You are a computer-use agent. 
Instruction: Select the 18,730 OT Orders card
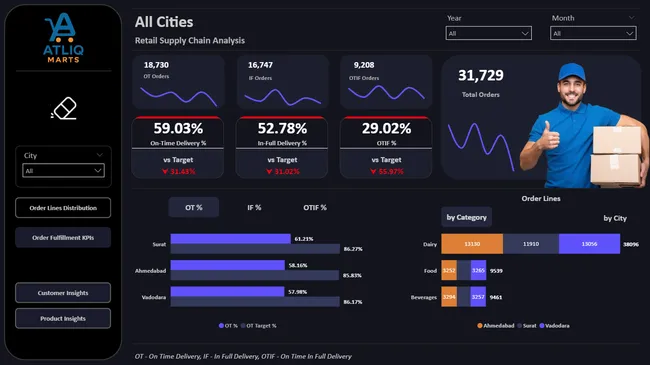click(x=179, y=82)
